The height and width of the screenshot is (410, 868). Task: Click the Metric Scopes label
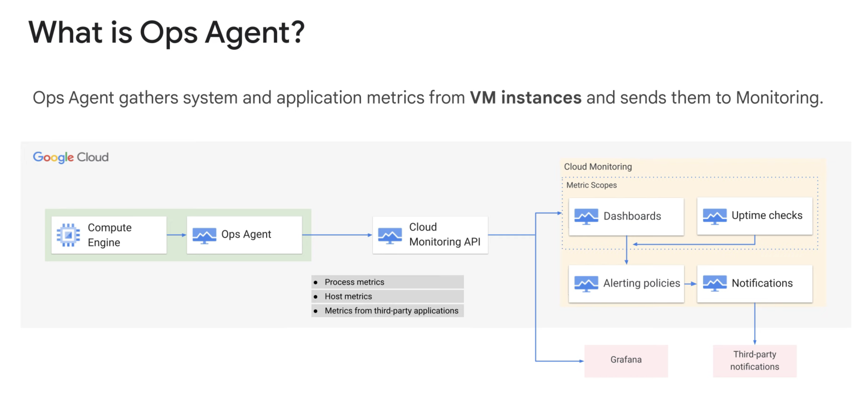[591, 185]
